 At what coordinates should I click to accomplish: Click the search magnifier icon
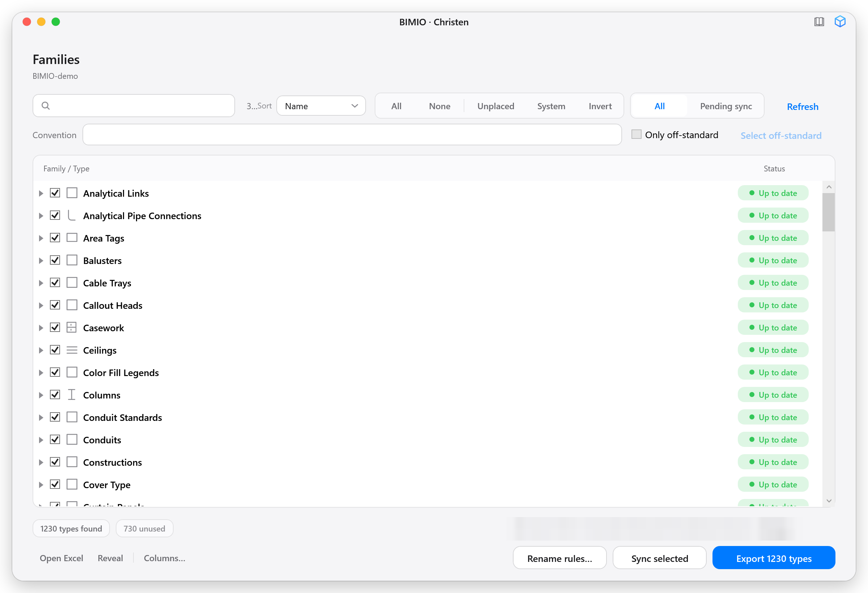click(x=46, y=106)
